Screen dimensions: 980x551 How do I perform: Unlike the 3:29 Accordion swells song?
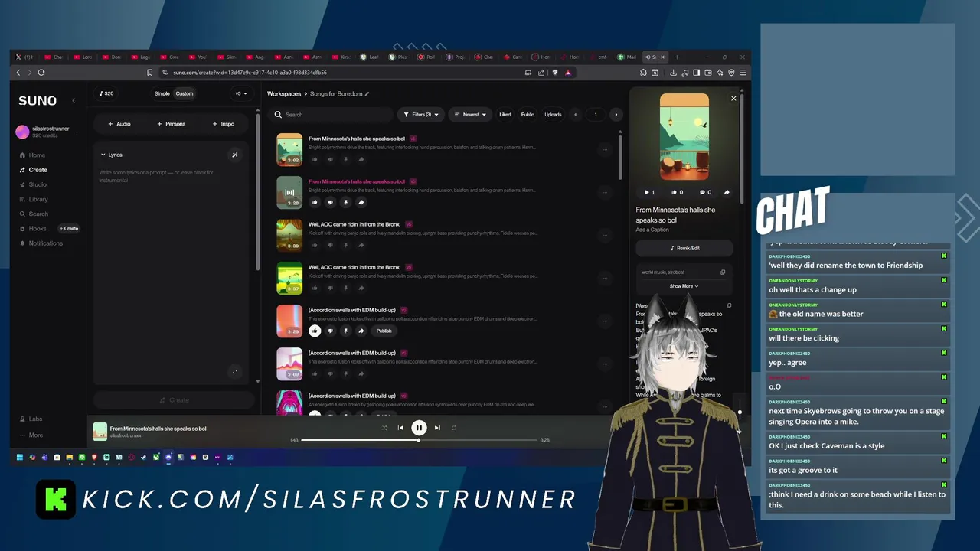315,331
